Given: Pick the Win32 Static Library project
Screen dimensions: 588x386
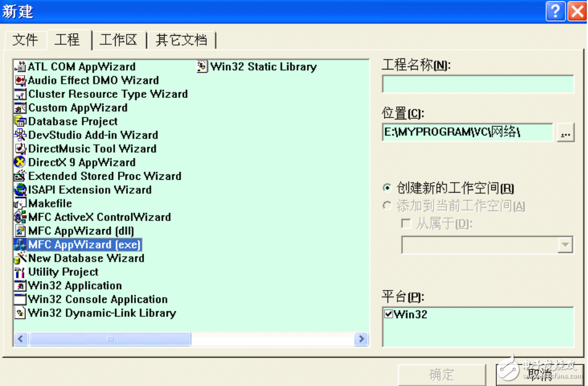Looking at the screenshot, I should (x=258, y=66).
